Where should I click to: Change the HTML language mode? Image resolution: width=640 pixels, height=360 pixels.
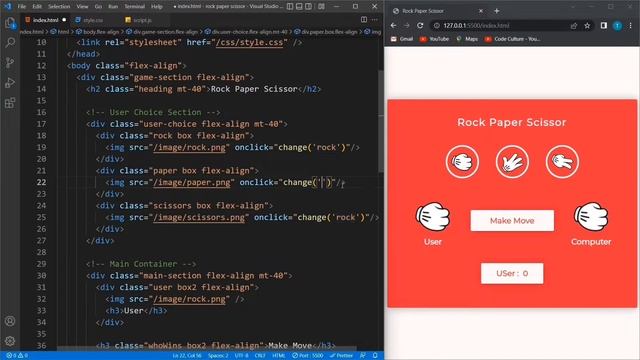point(279,356)
